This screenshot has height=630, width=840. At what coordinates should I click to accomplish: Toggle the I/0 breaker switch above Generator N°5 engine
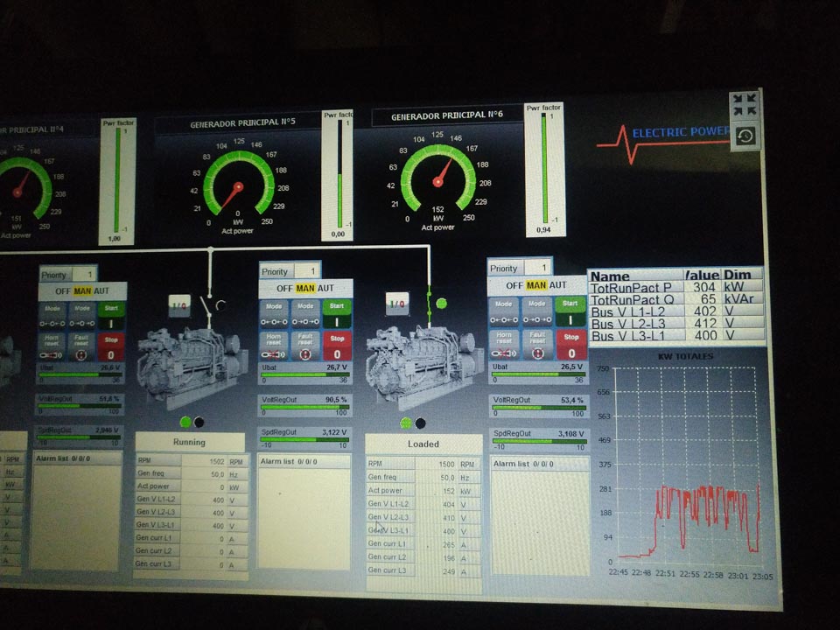(180, 305)
